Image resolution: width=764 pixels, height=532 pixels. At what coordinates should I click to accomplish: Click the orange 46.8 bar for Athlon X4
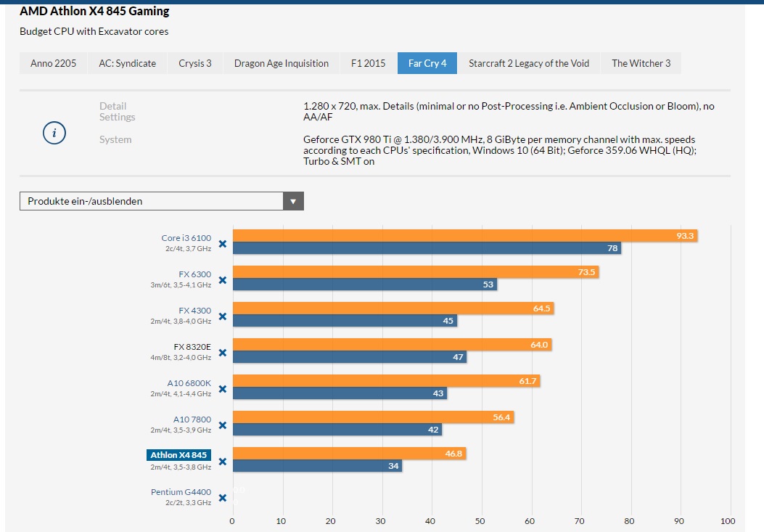coord(350,454)
